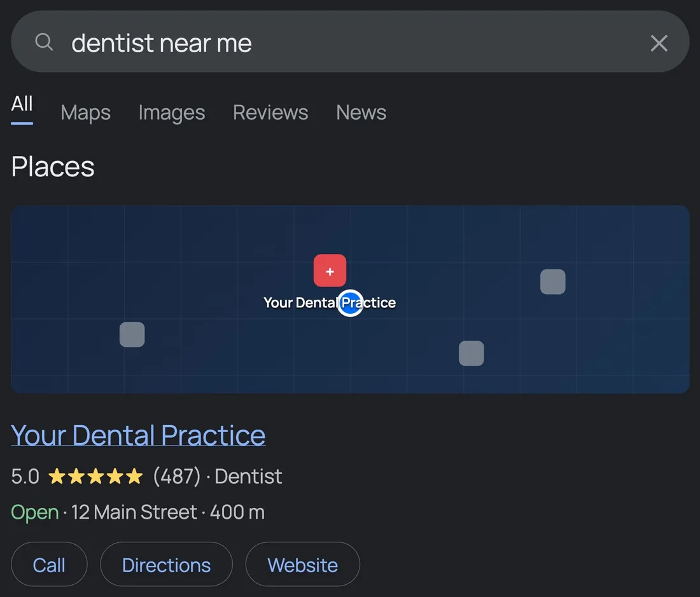Click the 5.0 rating number
Screen dimensions: 700x597
click(25, 477)
